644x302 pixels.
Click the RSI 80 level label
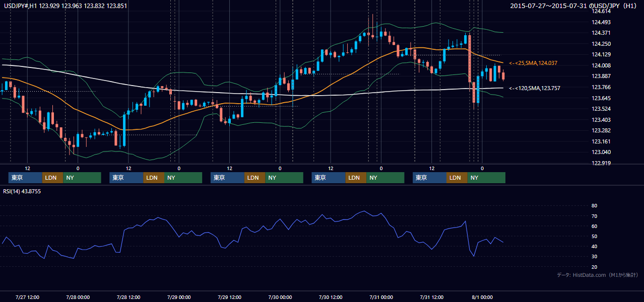pos(594,206)
